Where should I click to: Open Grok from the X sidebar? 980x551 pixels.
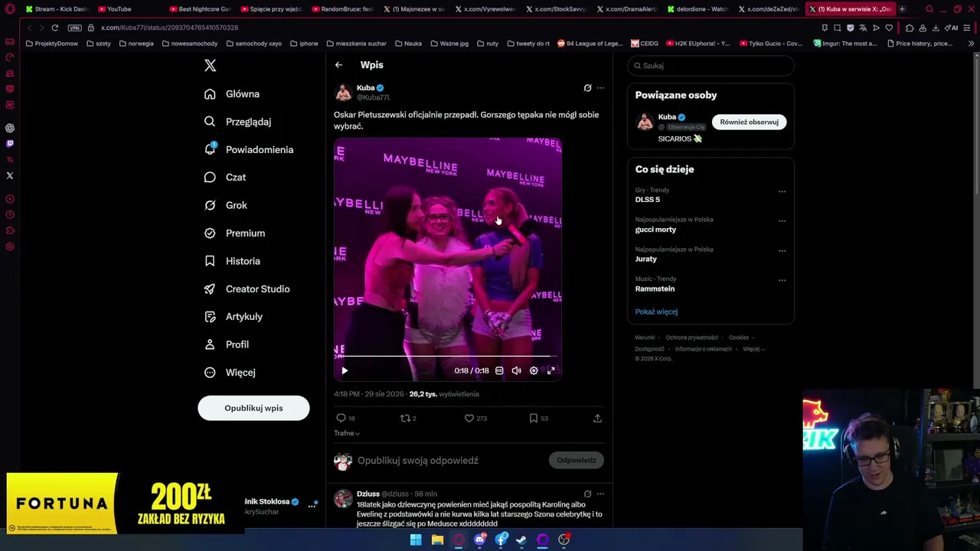pos(226,205)
